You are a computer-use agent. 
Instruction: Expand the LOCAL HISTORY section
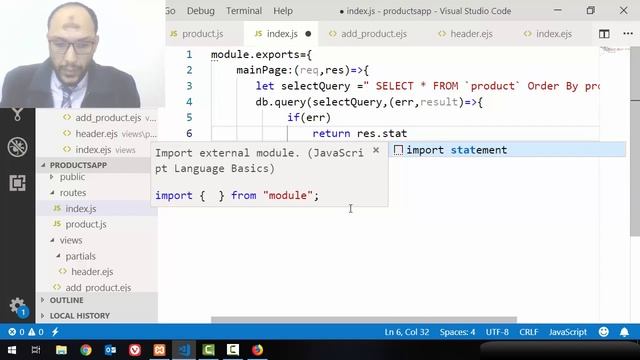tap(96, 316)
